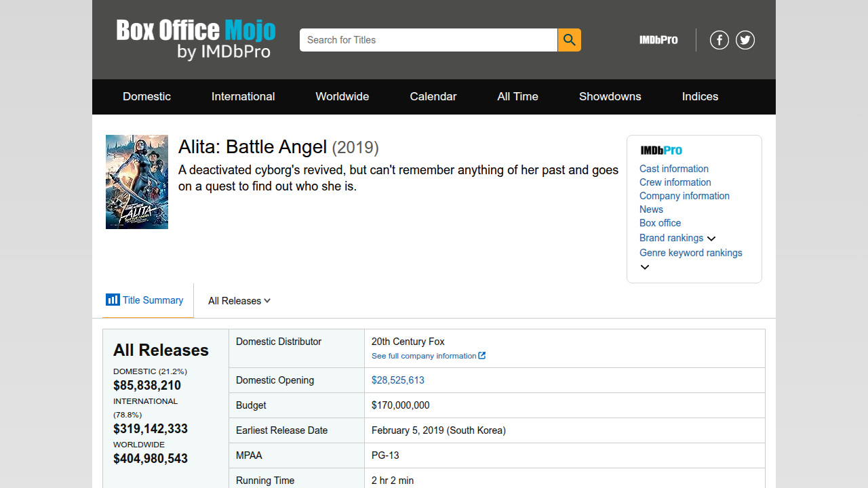This screenshot has width=868, height=488.
Task: Click the Domestic Opening label cell
Action: click(297, 380)
